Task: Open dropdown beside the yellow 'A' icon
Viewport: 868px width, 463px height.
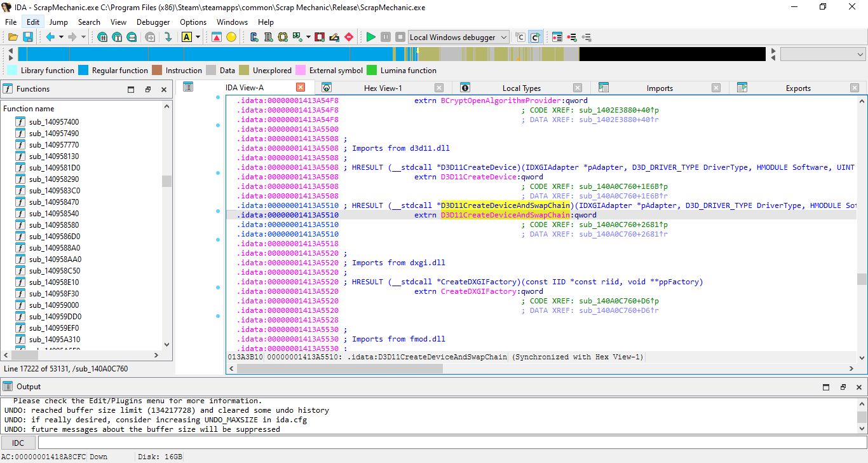Action: (x=198, y=38)
